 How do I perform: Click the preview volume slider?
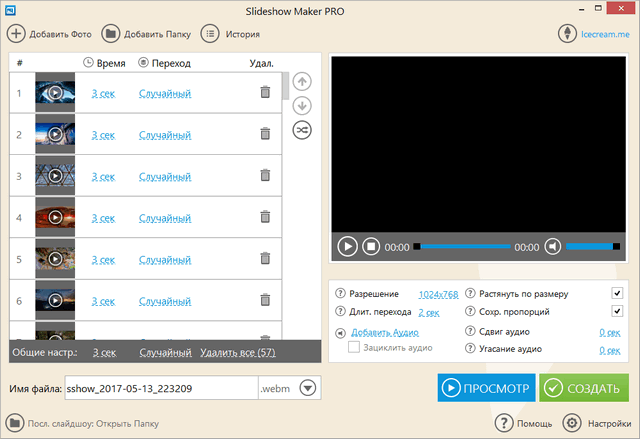point(590,246)
